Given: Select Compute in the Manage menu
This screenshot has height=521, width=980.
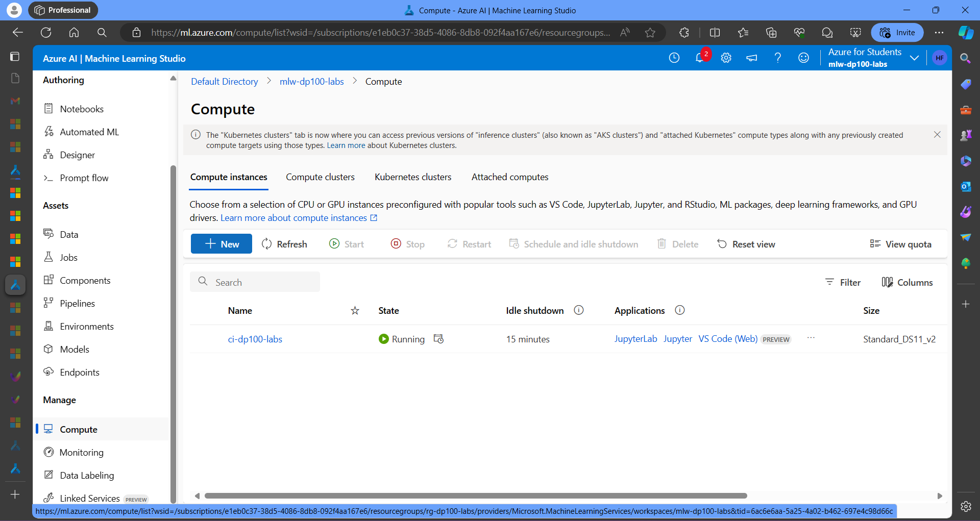Looking at the screenshot, I should point(102,429).
